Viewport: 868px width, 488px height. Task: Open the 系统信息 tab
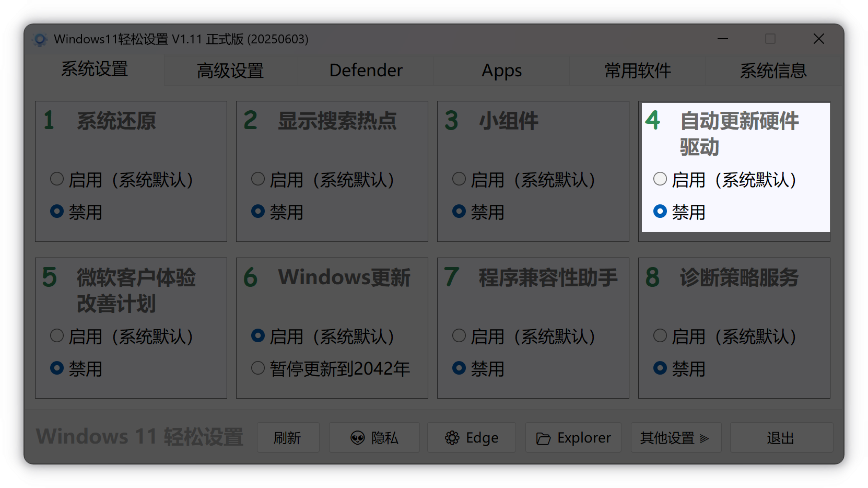(x=773, y=71)
